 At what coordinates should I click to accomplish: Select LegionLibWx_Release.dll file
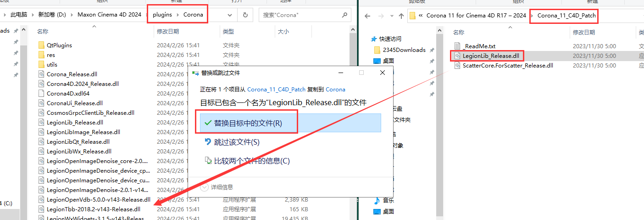(x=79, y=151)
